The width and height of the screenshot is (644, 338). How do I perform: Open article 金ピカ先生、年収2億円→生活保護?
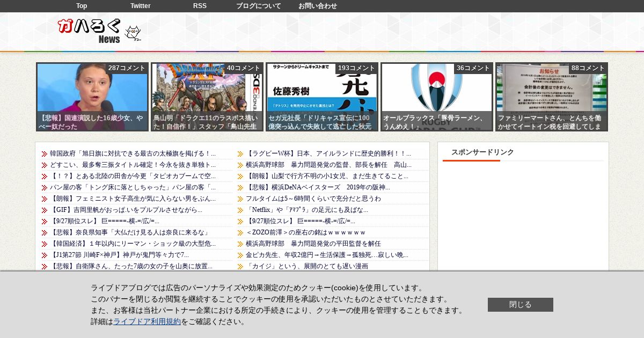pos(327,255)
